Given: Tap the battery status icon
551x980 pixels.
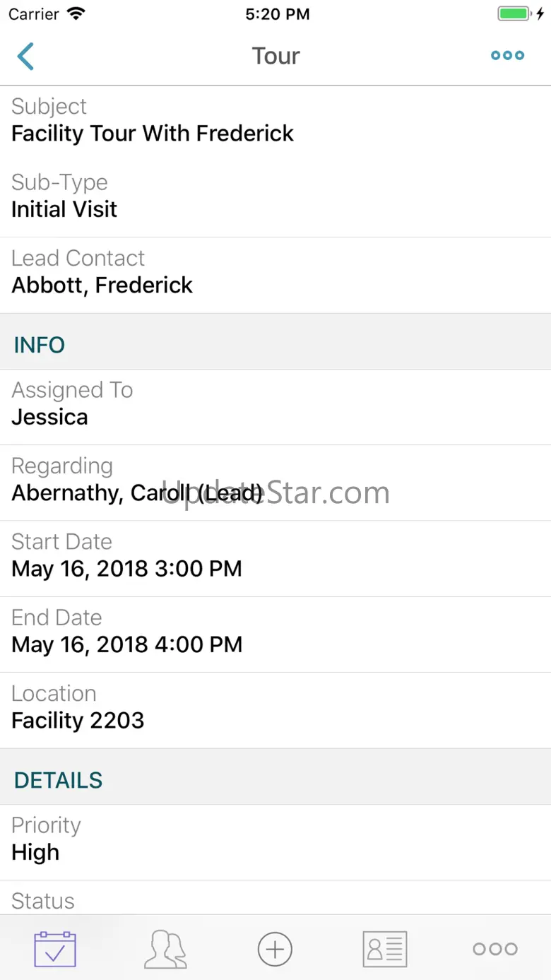Looking at the screenshot, I should click(514, 14).
